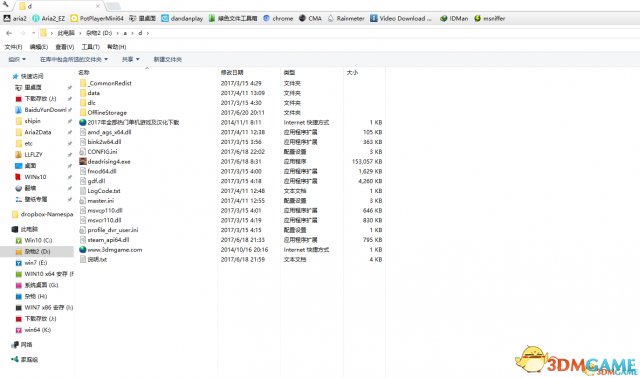640x378 pixels.
Task: Sort by 大小 column header
Action: click(x=352, y=72)
